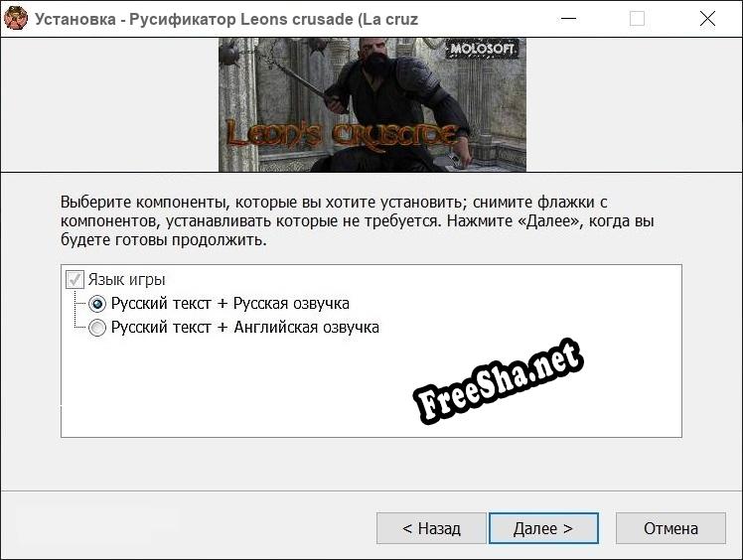
Task: Click the MOLOSOFT logo in the banner
Action: tap(486, 50)
